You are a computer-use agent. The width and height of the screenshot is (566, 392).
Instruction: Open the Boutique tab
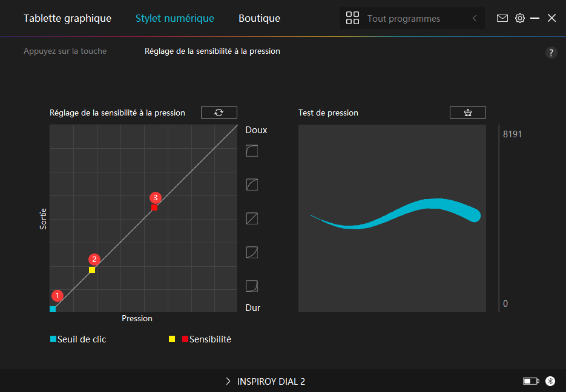[x=259, y=18]
